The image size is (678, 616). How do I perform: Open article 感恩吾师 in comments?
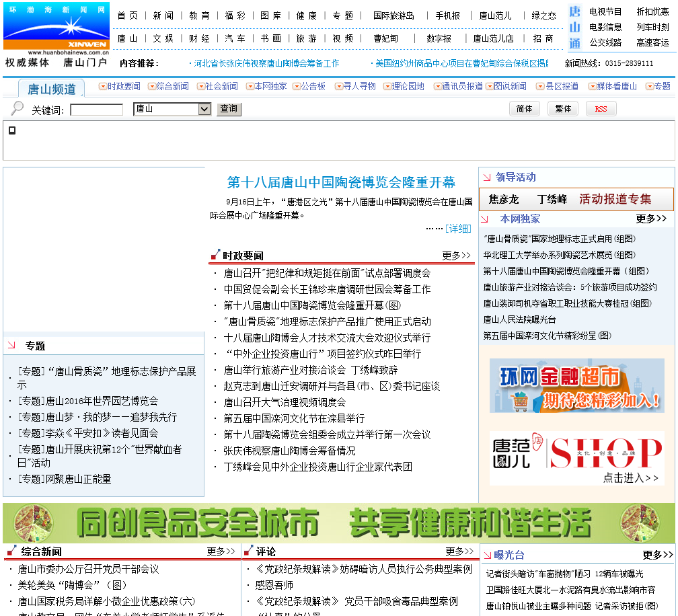click(274, 585)
